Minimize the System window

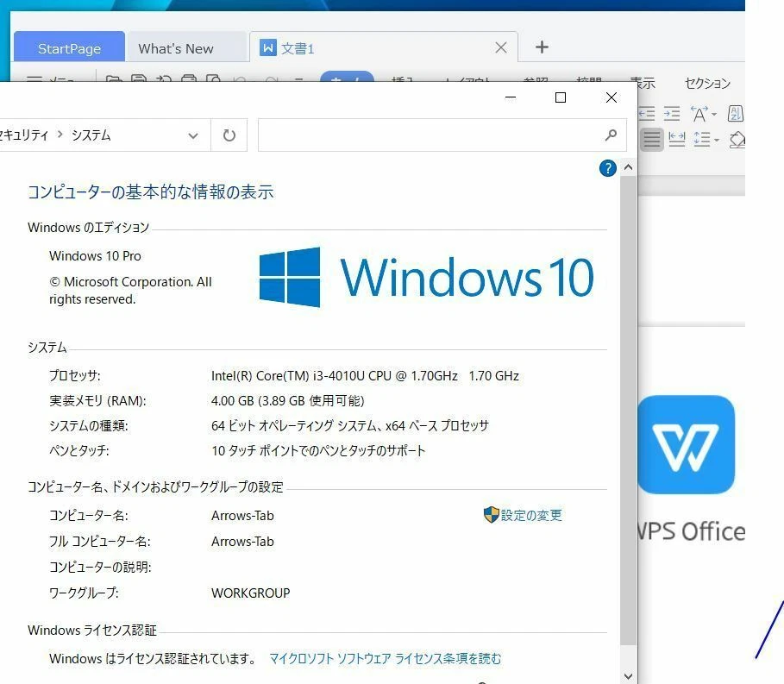click(x=511, y=97)
